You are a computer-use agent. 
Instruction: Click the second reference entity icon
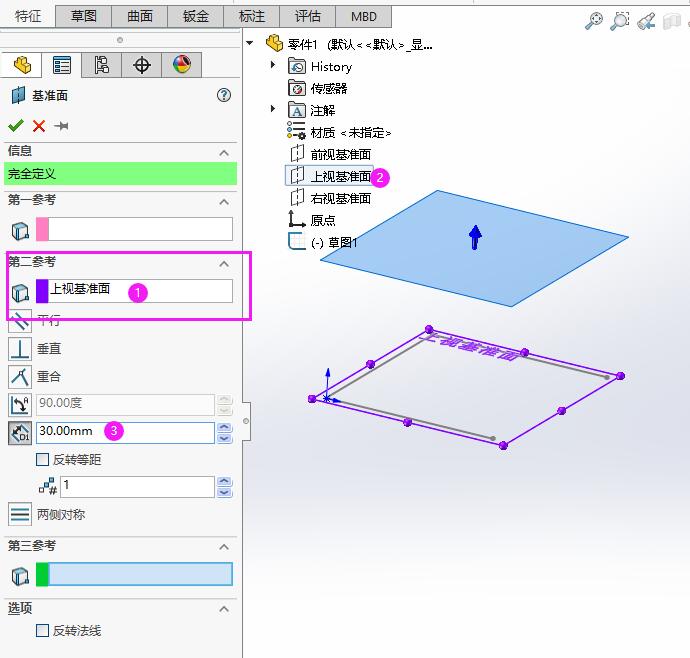[20, 292]
